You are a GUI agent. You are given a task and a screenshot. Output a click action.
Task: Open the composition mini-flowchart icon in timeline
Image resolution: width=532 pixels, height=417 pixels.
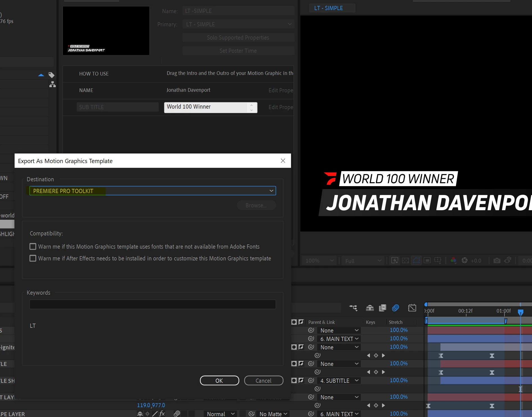pos(353,308)
